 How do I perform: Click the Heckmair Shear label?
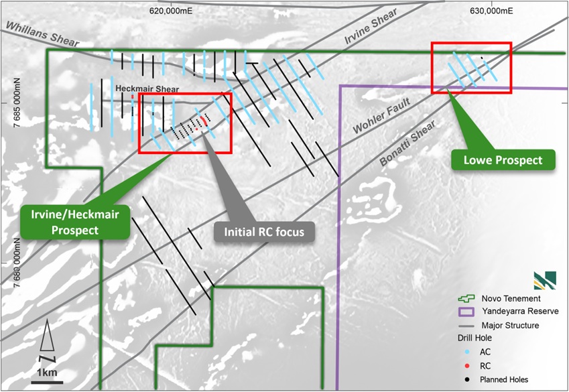pos(145,88)
